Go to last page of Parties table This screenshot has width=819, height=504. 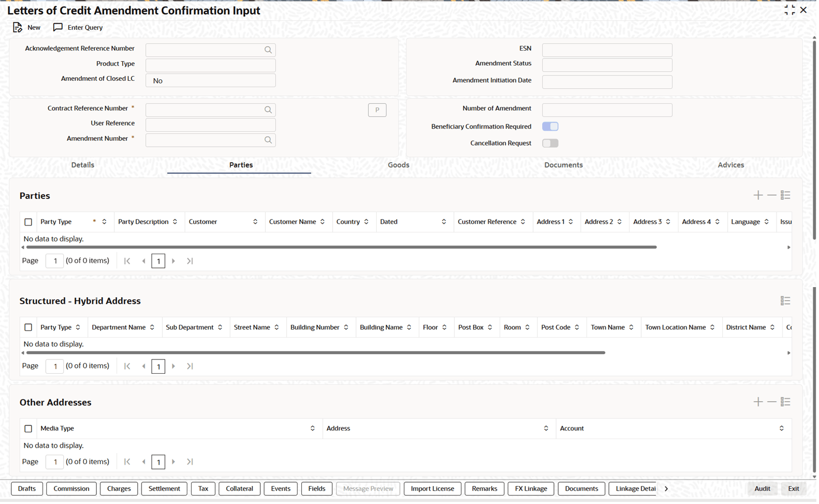(190, 261)
